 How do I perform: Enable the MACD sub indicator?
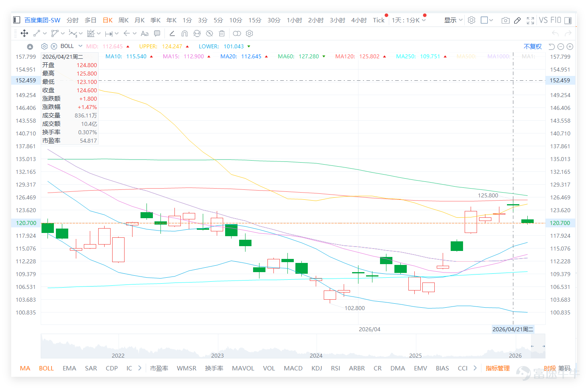pyautogui.click(x=293, y=368)
